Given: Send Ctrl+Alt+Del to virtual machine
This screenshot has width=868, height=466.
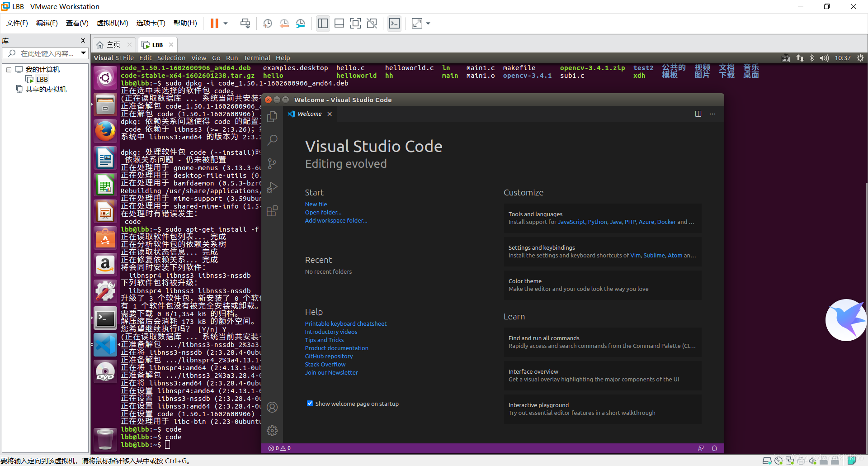Looking at the screenshot, I should point(245,23).
